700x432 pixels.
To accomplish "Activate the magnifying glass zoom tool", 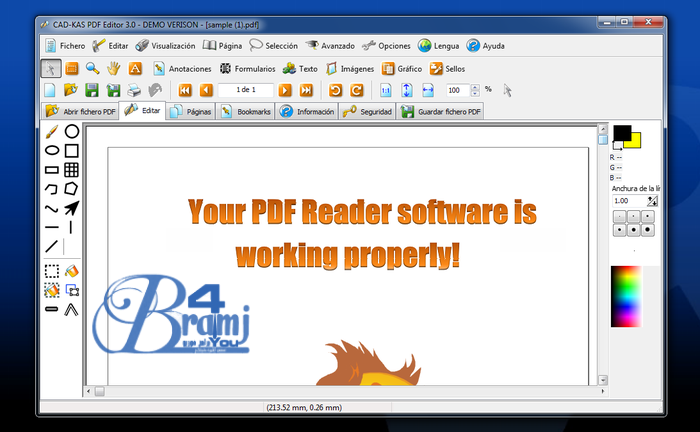I will [92, 68].
